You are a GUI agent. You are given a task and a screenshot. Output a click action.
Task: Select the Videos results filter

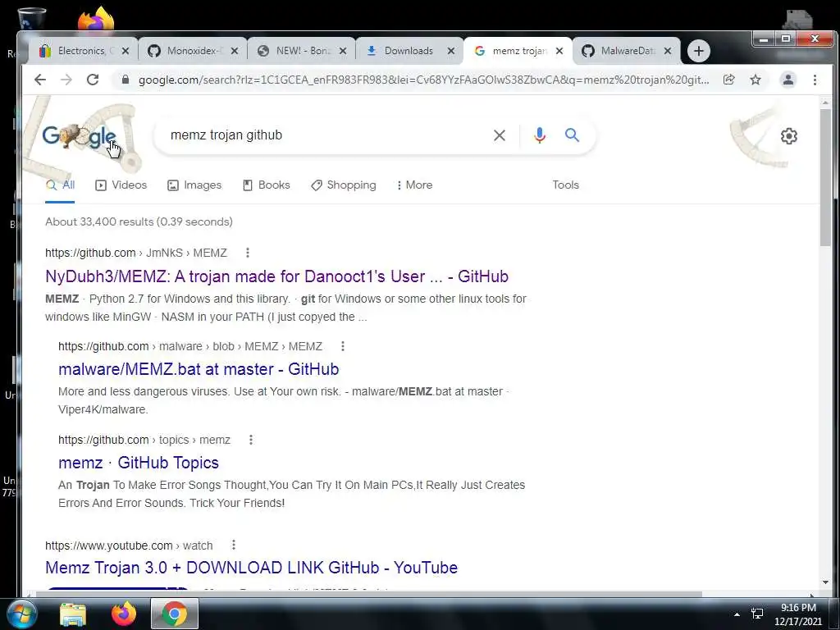click(121, 185)
